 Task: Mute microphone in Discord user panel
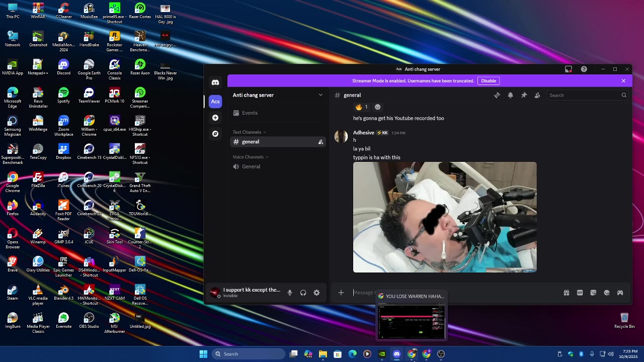point(290,293)
